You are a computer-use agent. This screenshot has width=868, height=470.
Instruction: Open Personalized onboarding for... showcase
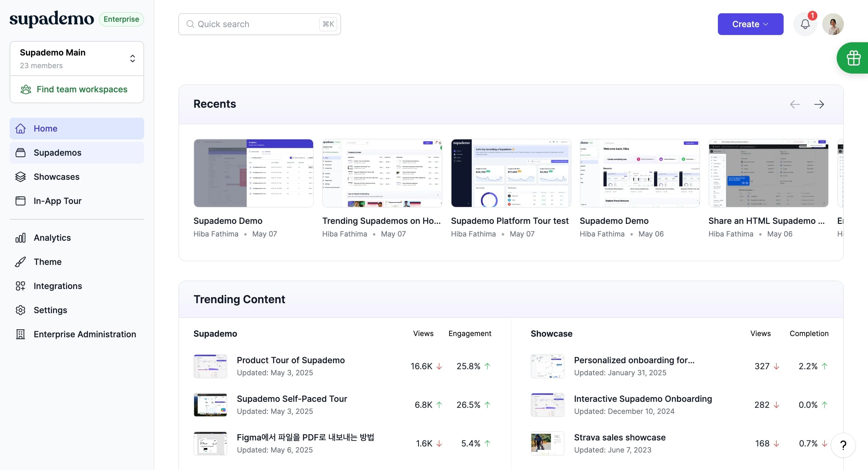coord(634,360)
